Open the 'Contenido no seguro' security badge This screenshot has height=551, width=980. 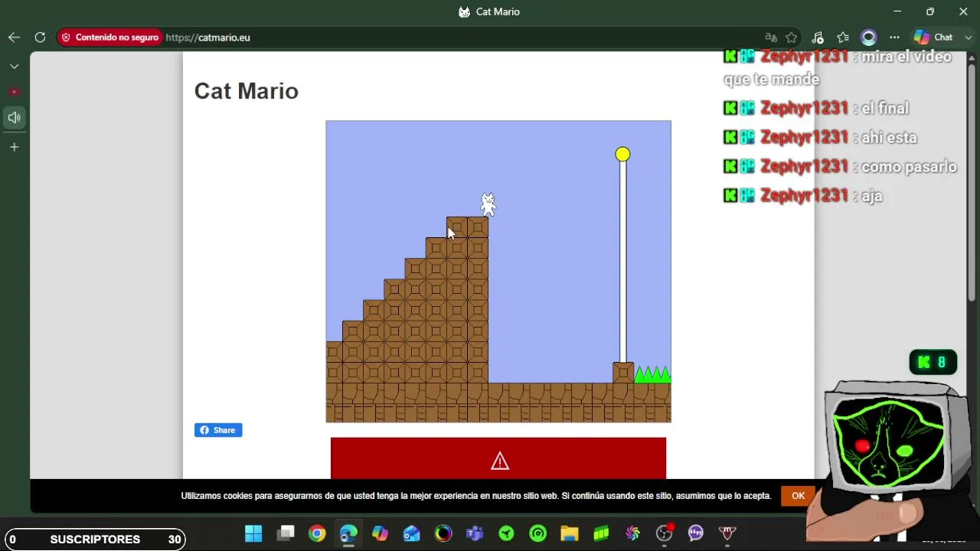pos(109,37)
